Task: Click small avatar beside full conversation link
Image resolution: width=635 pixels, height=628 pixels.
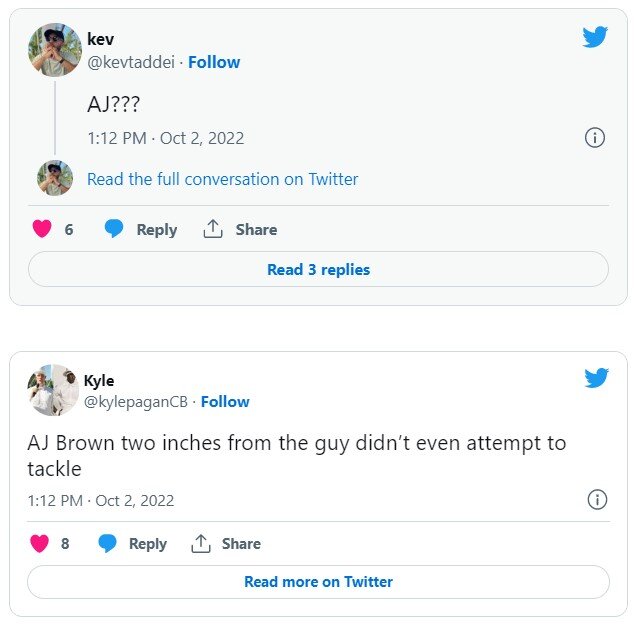Action: tap(54, 178)
